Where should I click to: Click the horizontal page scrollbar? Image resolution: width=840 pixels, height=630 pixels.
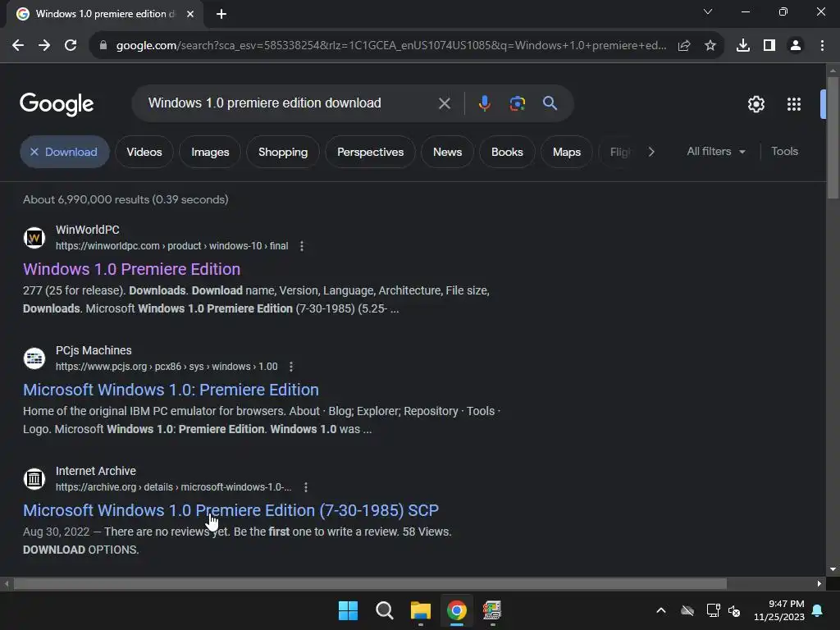370,583
